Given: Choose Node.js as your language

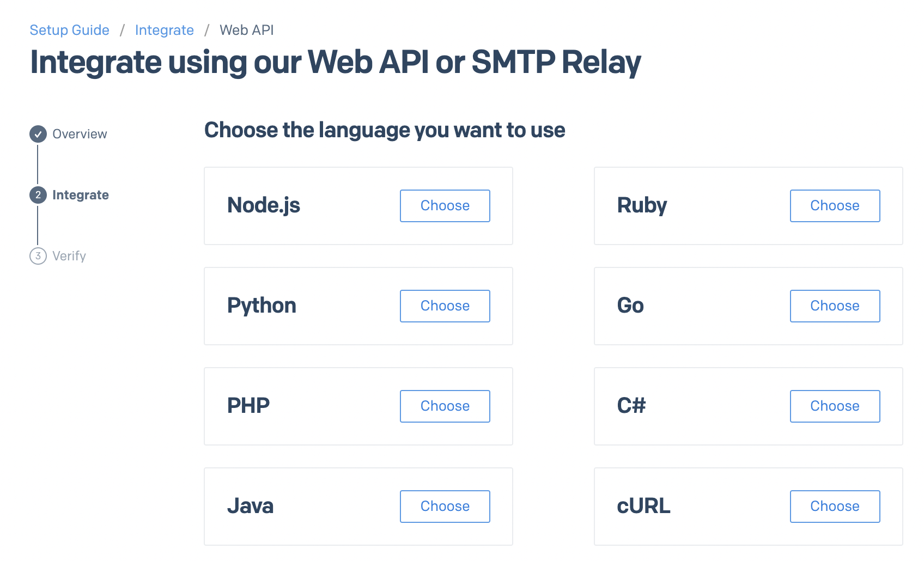Looking at the screenshot, I should pyautogui.click(x=445, y=205).
